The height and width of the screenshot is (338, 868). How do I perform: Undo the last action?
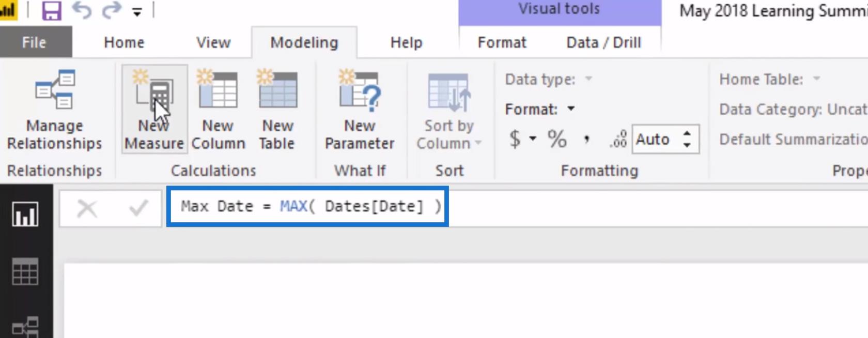pos(82,10)
